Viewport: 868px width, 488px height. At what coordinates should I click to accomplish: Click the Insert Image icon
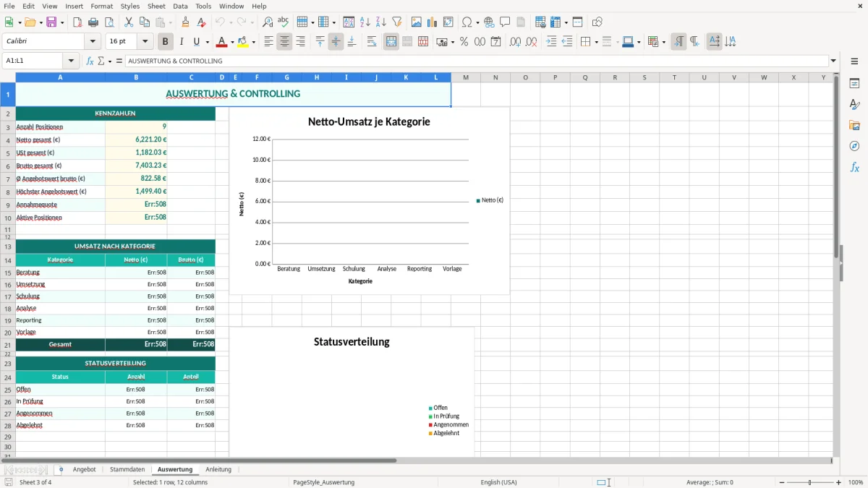coord(417,22)
